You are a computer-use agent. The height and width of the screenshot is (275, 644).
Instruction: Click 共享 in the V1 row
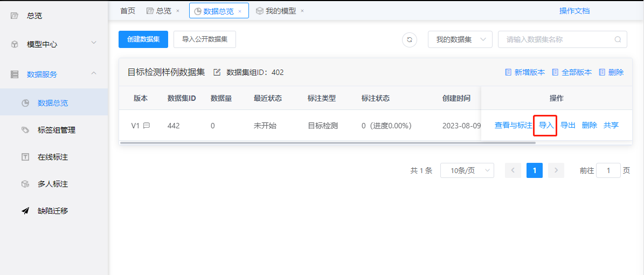tap(611, 126)
